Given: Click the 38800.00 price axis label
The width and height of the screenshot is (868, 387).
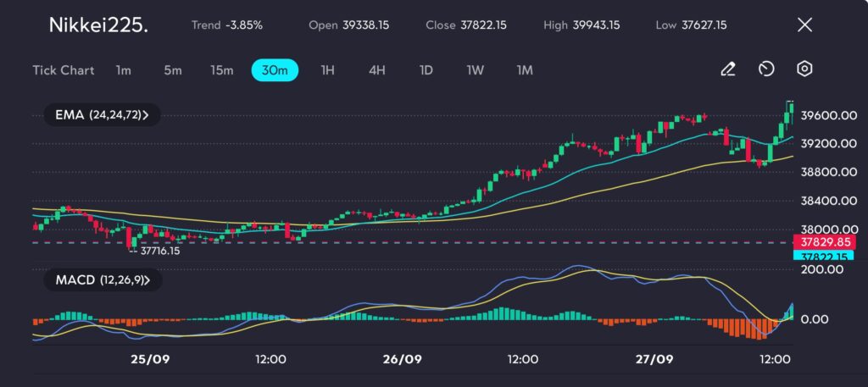Looking at the screenshot, I should pyautogui.click(x=829, y=172).
